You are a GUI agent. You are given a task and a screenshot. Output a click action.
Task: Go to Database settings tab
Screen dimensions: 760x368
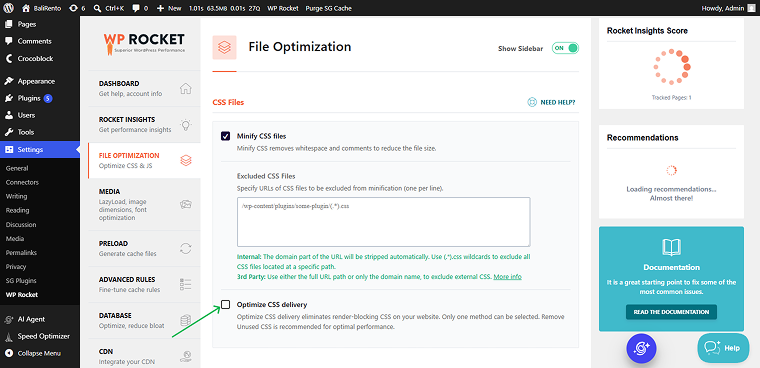144,320
